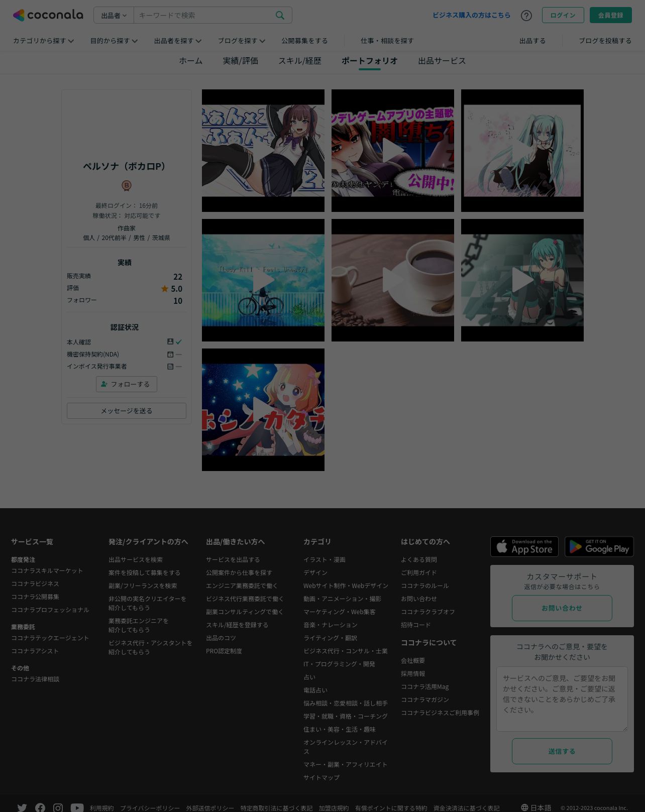
Task: Open 音楽・ナレーション category link
Action: 331,625
